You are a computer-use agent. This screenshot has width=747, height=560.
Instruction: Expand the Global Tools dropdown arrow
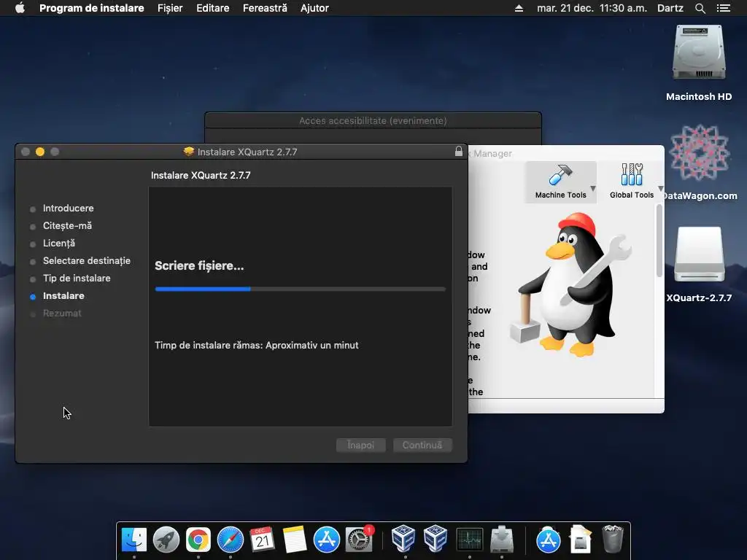point(661,189)
